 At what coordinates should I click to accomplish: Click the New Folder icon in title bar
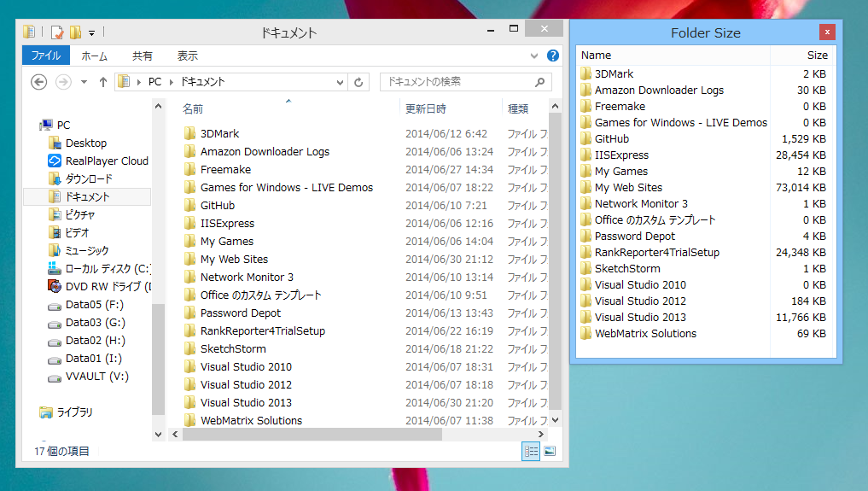[75, 32]
